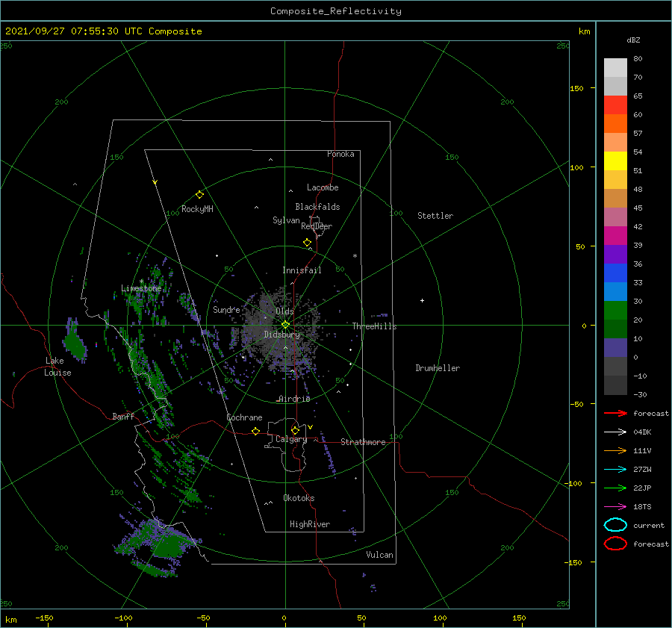Viewport: 672px width, 628px height.
Task: Click the Cochrane label
Action: (244, 417)
